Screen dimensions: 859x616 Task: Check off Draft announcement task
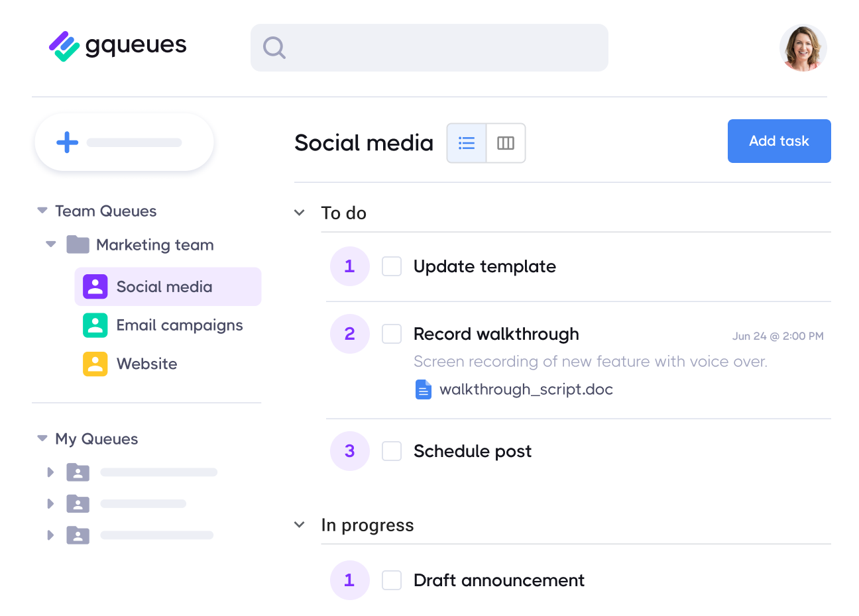[x=392, y=580]
